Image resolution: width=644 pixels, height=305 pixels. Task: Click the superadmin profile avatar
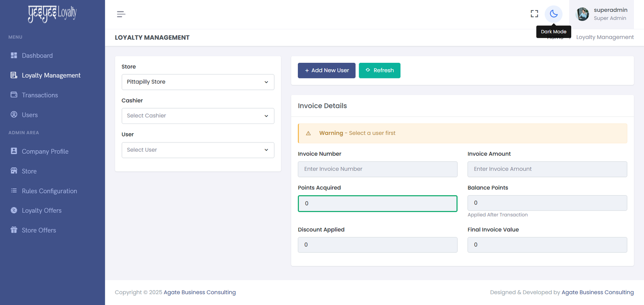[x=582, y=14]
